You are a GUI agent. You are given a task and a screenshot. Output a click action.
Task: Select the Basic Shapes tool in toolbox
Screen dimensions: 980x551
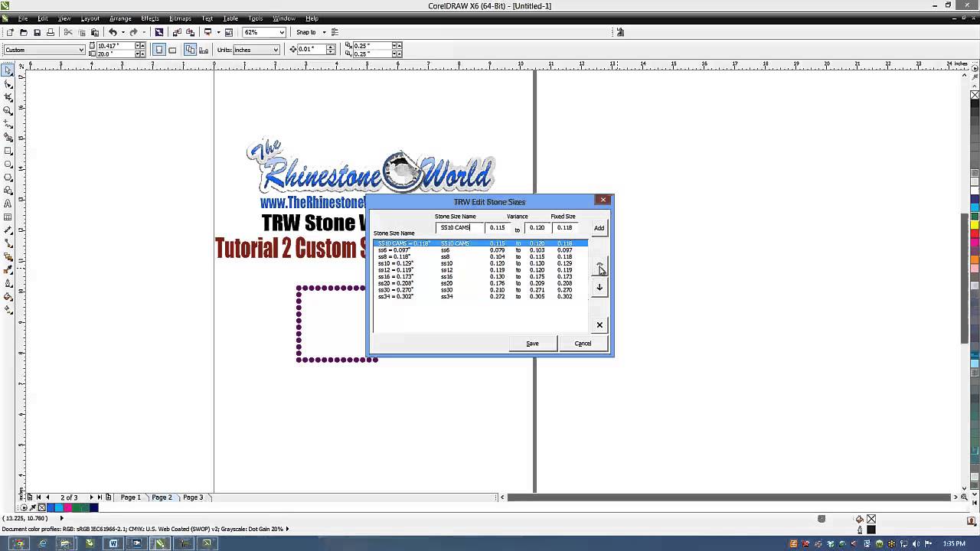[x=8, y=191]
